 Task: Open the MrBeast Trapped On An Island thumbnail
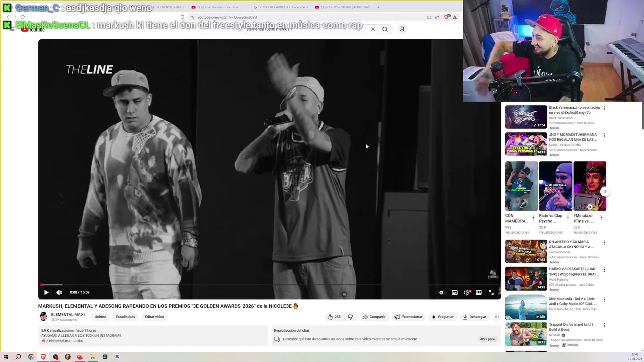pyautogui.click(x=526, y=334)
